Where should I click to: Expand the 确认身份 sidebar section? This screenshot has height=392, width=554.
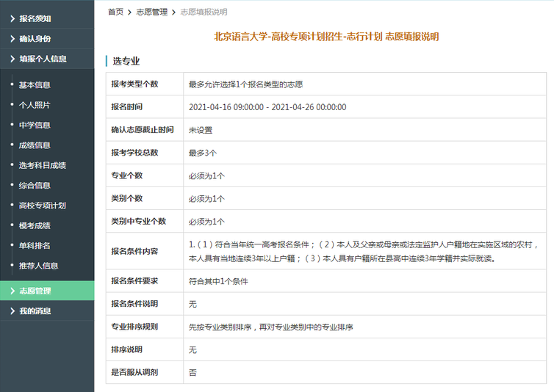click(47, 39)
